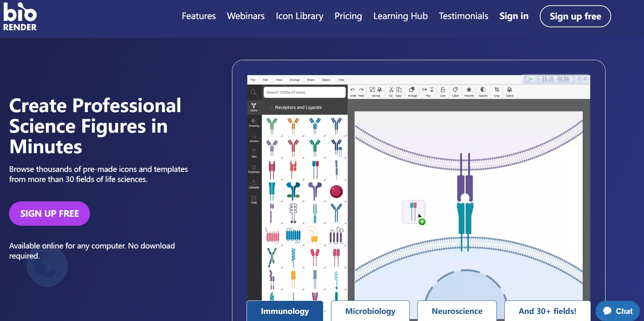Select the orange antibody icon in top row
The width and height of the screenshot is (644, 321).
[293, 126]
